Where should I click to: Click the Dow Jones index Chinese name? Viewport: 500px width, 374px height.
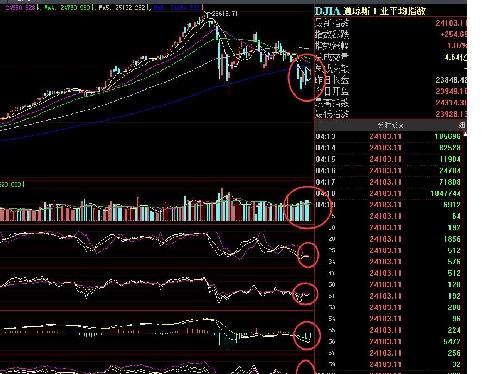coord(384,11)
